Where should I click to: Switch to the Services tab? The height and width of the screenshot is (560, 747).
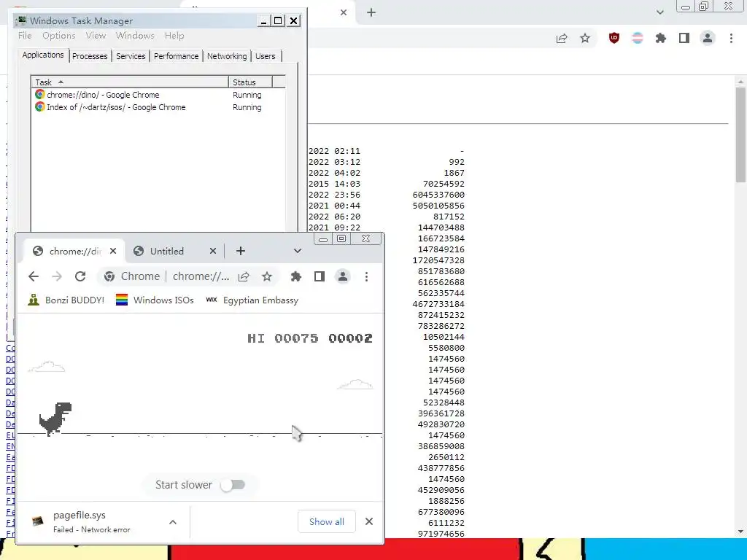click(x=131, y=56)
